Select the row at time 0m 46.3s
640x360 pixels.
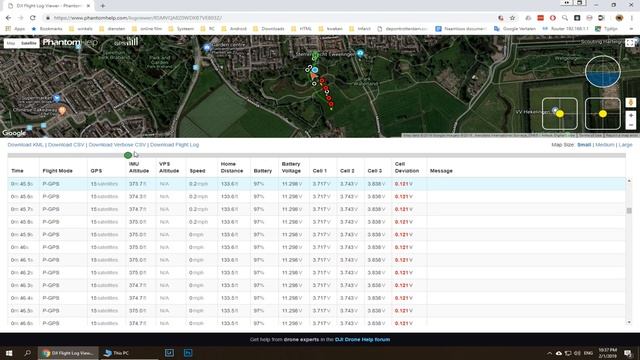coord(316,285)
